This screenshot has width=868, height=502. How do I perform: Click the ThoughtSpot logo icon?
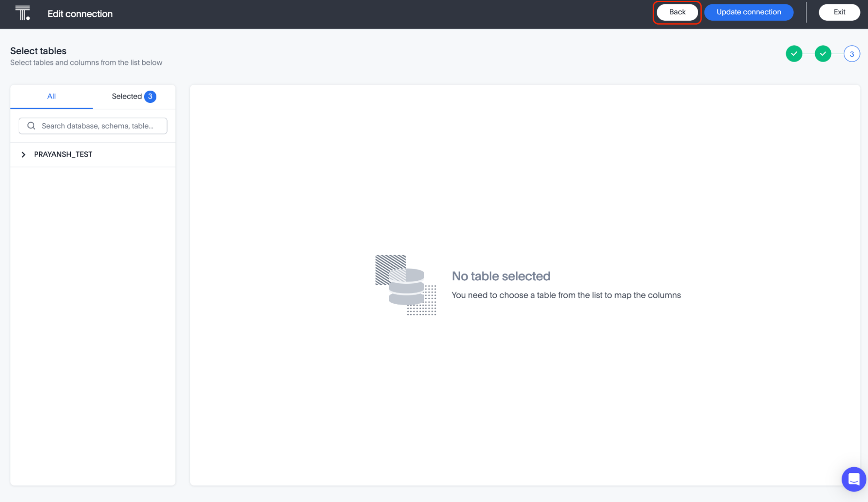coord(23,13)
